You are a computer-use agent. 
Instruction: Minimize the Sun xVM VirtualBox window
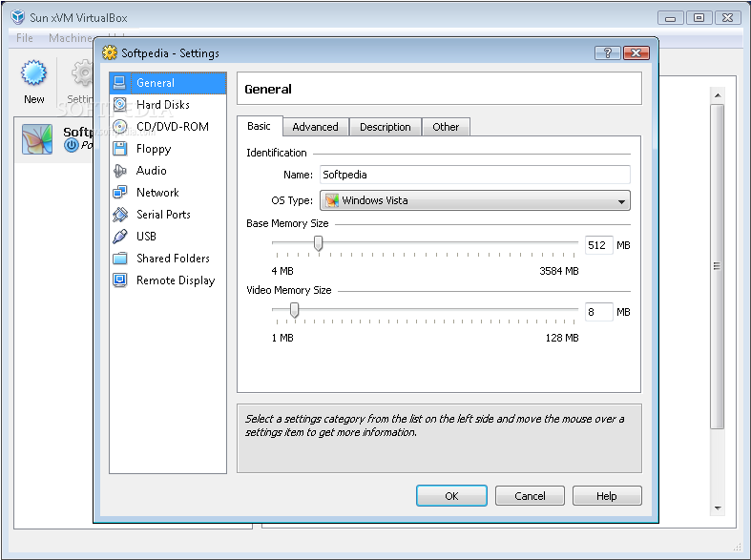[671, 18]
